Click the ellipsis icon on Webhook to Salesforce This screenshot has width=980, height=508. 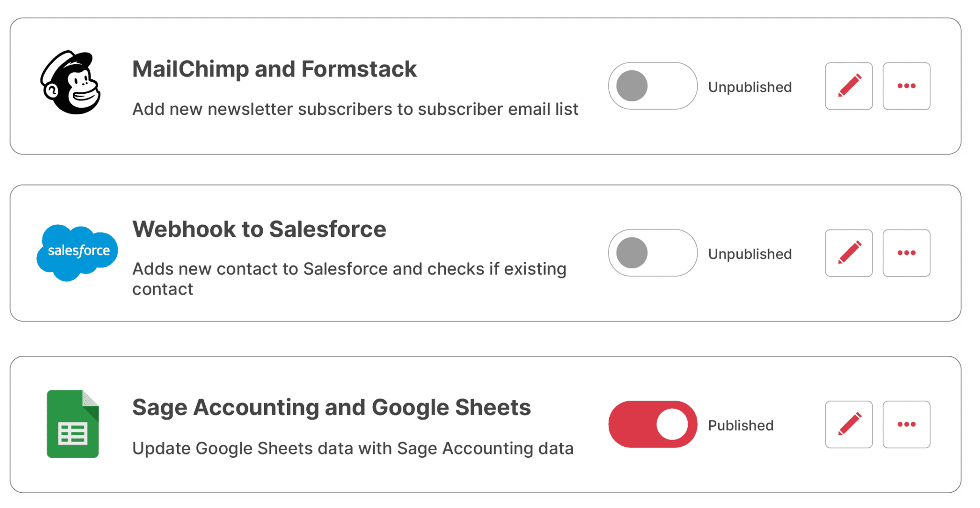pos(906,253)
